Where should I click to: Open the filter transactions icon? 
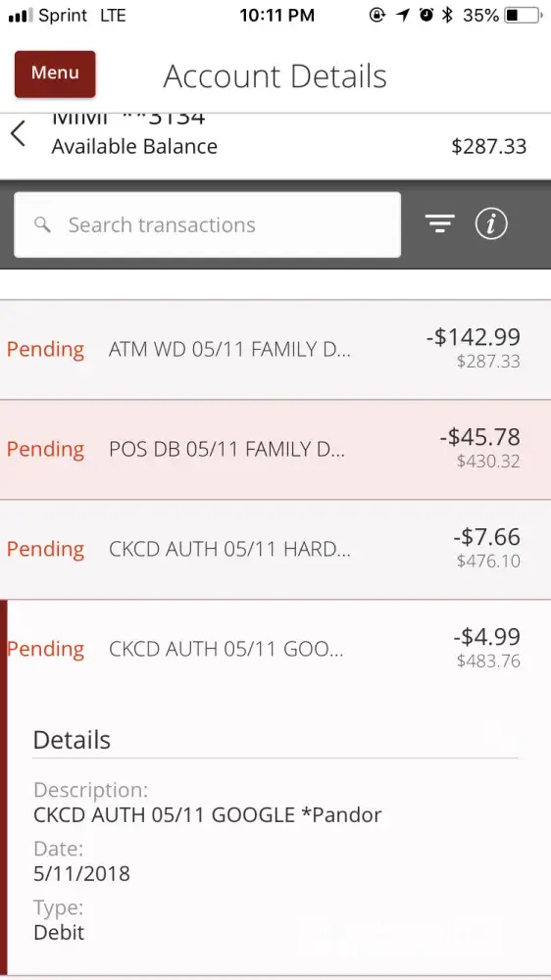pyautogui.click(x=440, y=223)
